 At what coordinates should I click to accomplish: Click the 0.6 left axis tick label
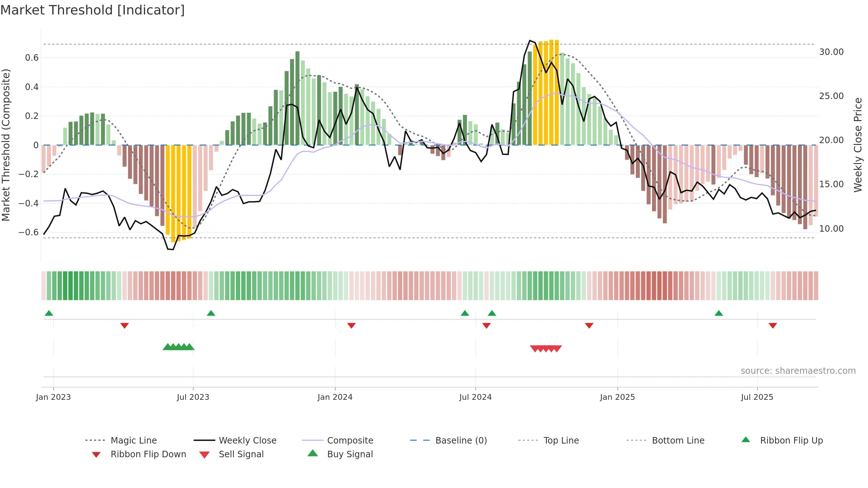click(x=32, y=58)
